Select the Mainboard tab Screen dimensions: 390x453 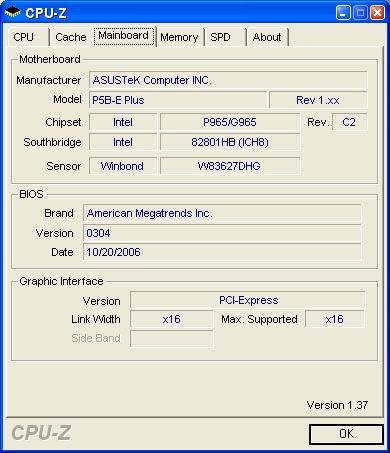pos(124,36)
